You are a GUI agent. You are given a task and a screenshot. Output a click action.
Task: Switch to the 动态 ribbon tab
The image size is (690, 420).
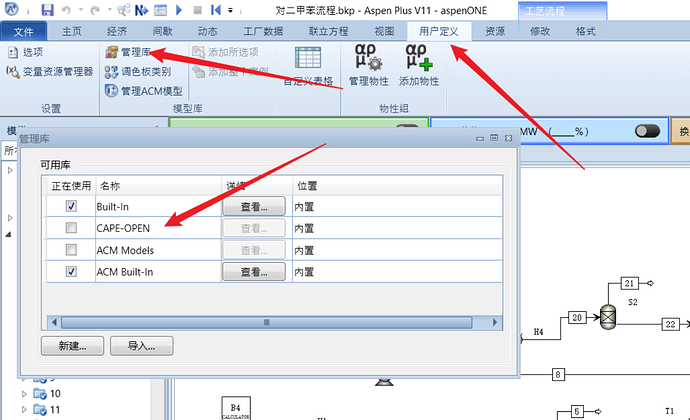(207, 31)
